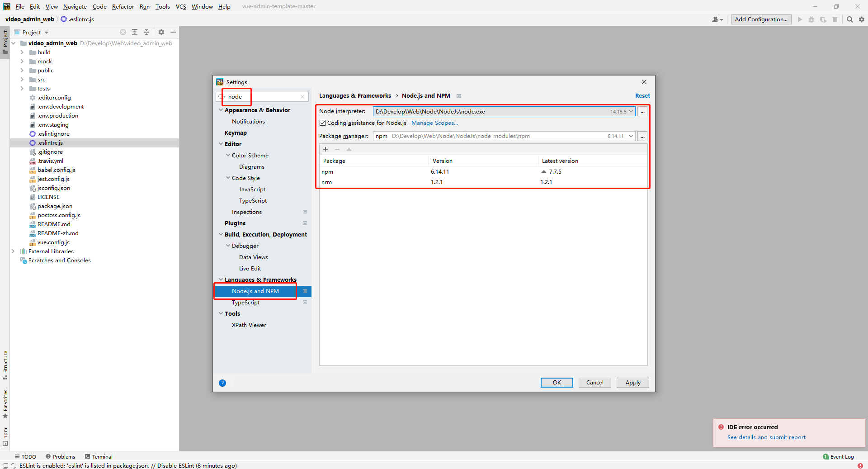868x469 pixels.
Task: Open the Refactor menu
Action: 123,6
